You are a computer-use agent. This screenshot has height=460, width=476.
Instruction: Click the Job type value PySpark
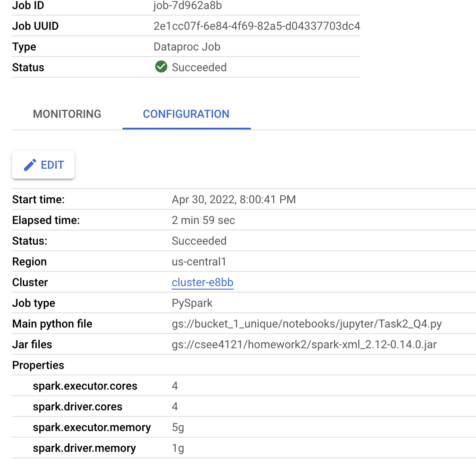pos(192,303)
